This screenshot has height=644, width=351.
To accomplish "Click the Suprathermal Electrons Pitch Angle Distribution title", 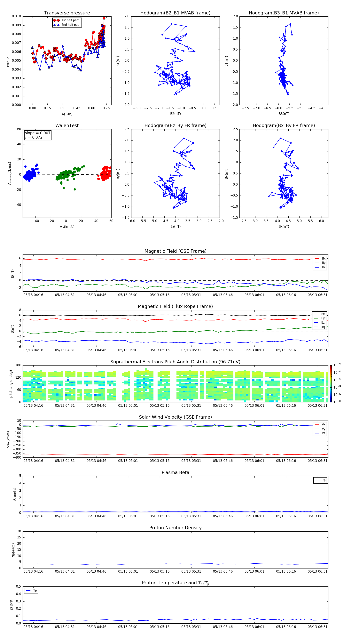I will point(175,362).
